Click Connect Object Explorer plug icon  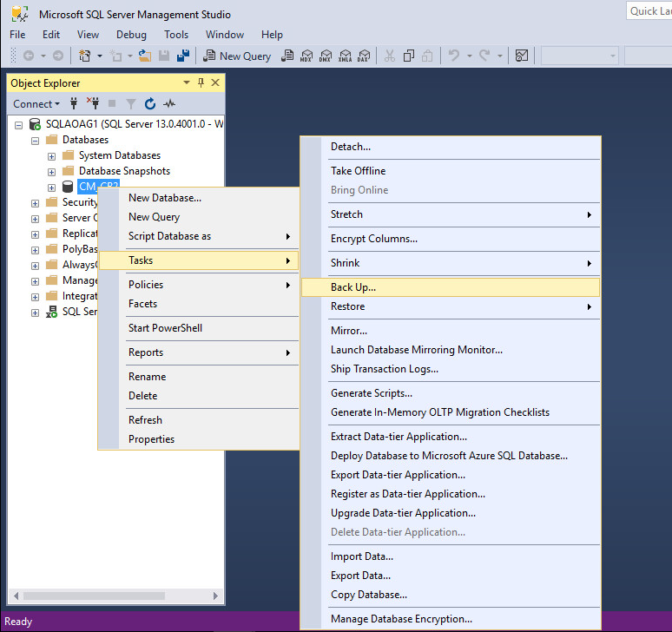point(74,103)
